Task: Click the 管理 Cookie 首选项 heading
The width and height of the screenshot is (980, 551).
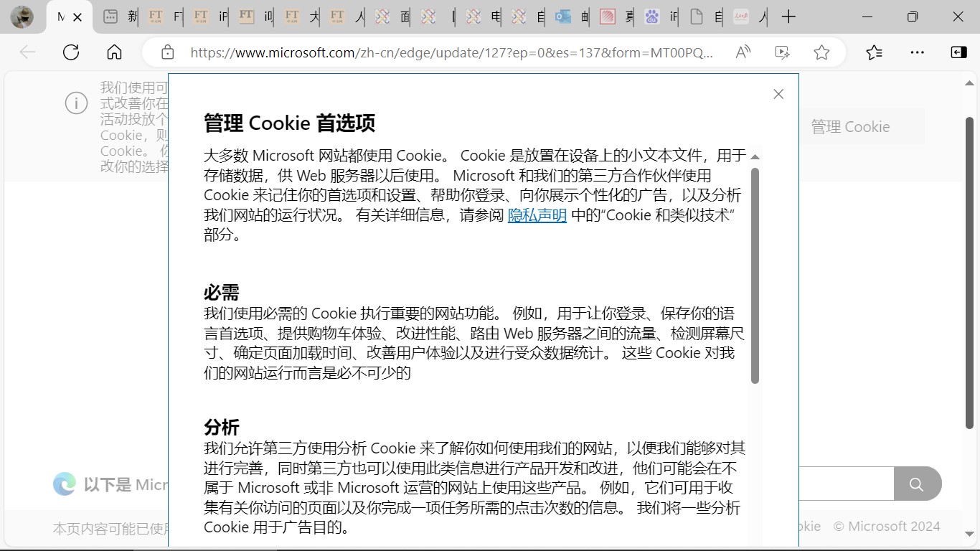Action: (290, 123)
